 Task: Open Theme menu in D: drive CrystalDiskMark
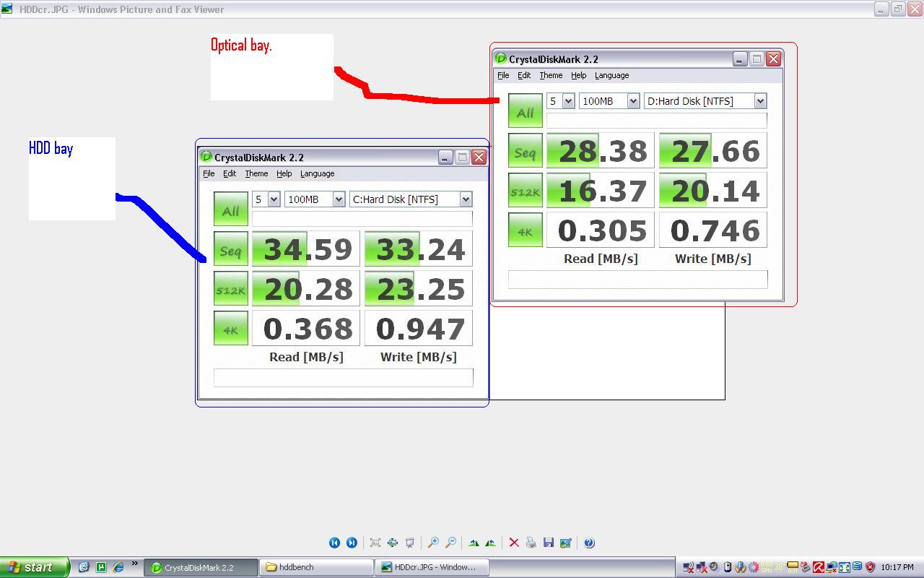(x=551, y=75)
